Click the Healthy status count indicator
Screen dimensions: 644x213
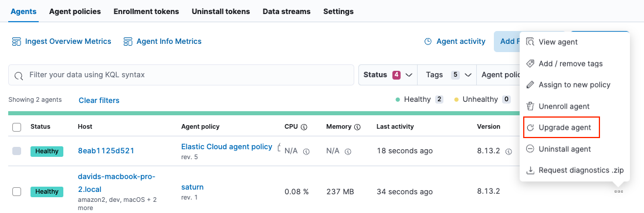[419, 99]
